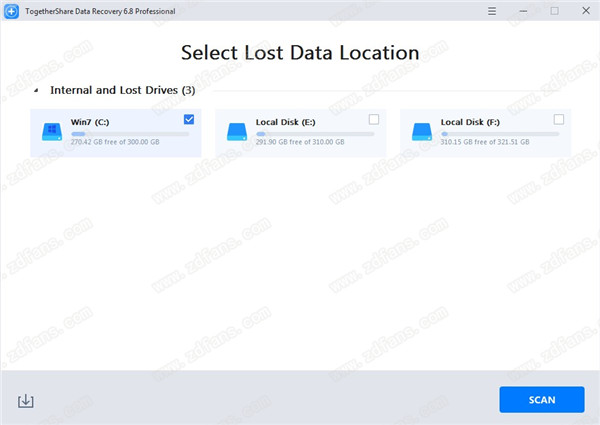This screenshot has height=425, width=600.
Task: Click Local Disk (F:) usage bar
Action: coord(500,134)
